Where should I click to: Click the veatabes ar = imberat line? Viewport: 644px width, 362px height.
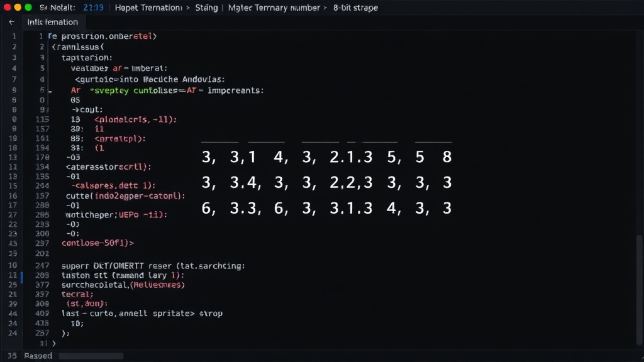click(119, 68)
